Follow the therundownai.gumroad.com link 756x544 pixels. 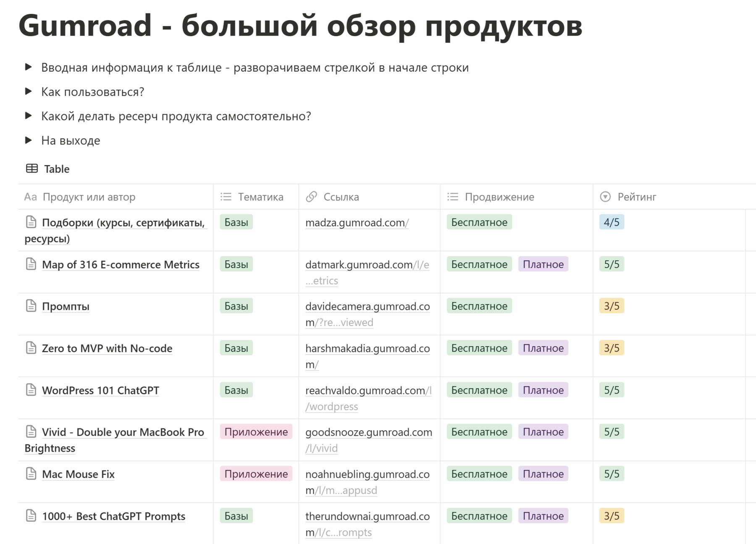[367, 524]
